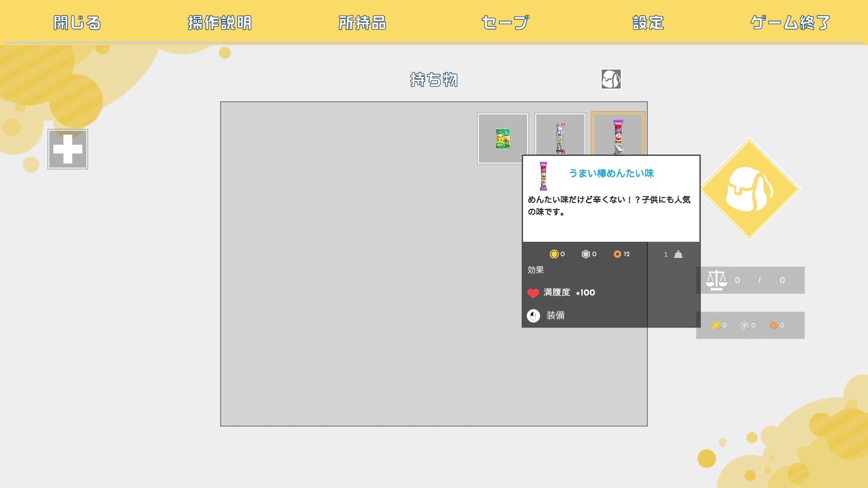Screen dimensions: 868x488
Task: Open the 閉じる menu item
Action: (x=77, y=23)
